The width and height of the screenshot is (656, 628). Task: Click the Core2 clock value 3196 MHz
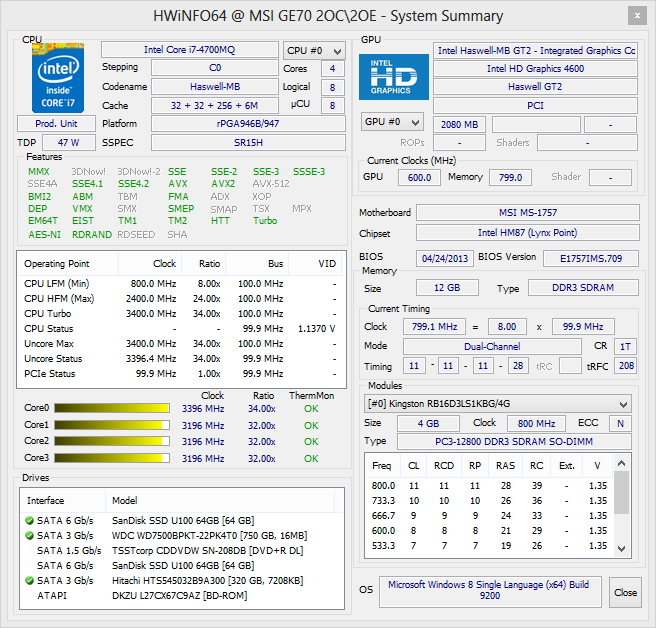point(203,442)
